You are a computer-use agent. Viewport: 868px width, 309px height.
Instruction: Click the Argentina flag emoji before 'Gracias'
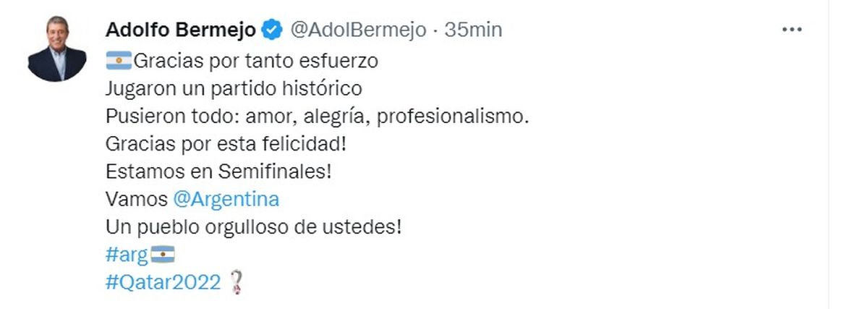point(119,61)
